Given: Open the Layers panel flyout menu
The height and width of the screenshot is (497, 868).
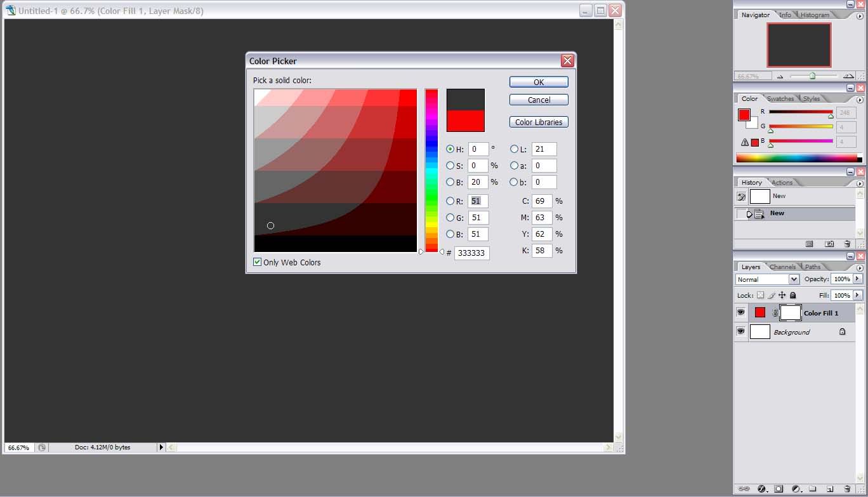Looking at the screenshot, I should click(x=860, y=267).
